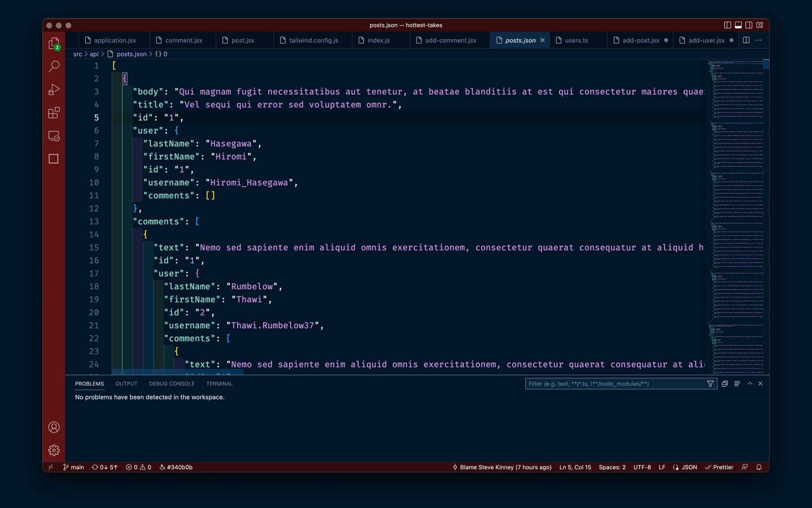The image size is (812, 508).
Task: Click split editor right icon
Action: click(x=746, y=40)
